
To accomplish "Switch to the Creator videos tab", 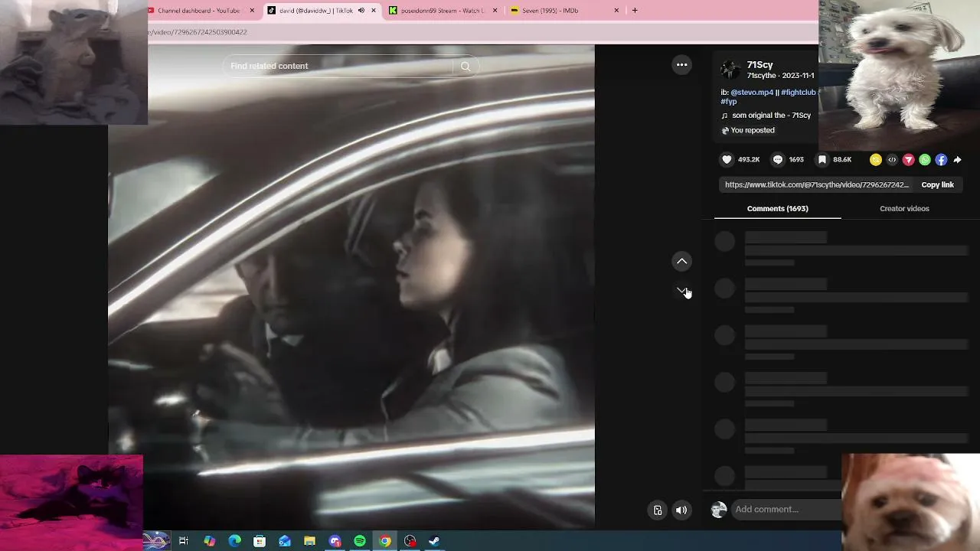I will [x=904, y=209].
